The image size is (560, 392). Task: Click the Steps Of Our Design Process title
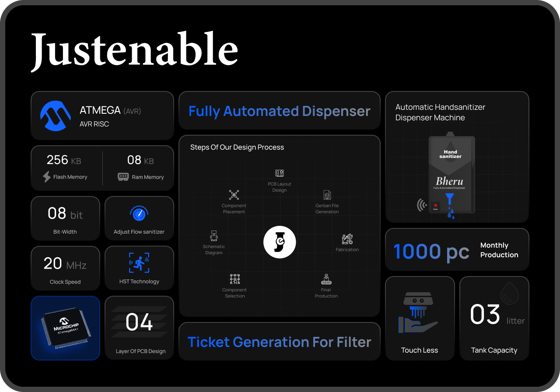point(237,147)
